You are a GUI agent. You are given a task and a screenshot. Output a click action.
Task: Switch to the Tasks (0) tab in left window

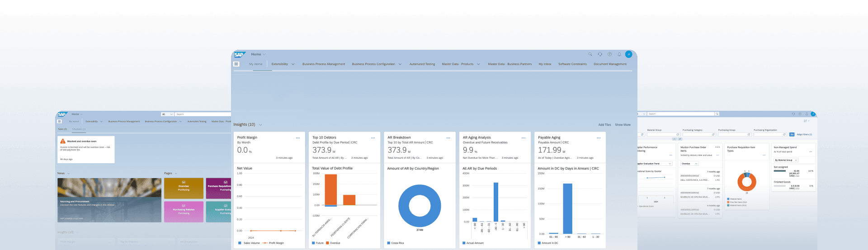click(62, 129)
